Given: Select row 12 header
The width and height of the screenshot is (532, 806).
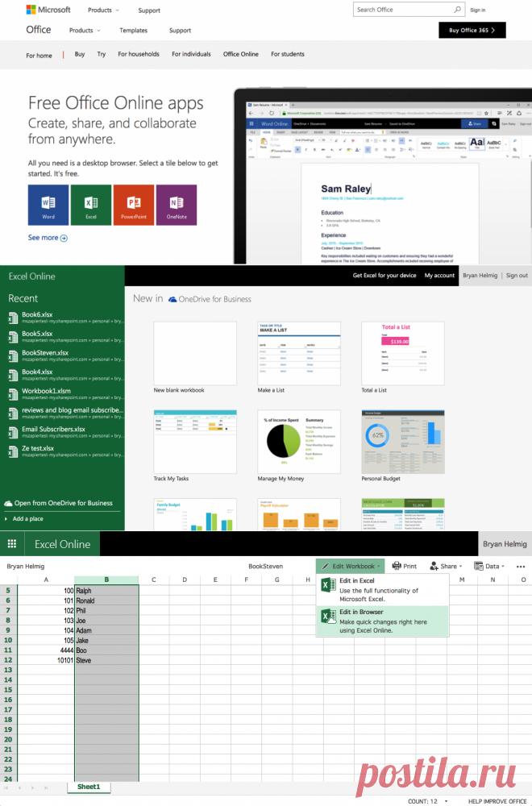Looking at the screenshot, I should pos(8,660).
